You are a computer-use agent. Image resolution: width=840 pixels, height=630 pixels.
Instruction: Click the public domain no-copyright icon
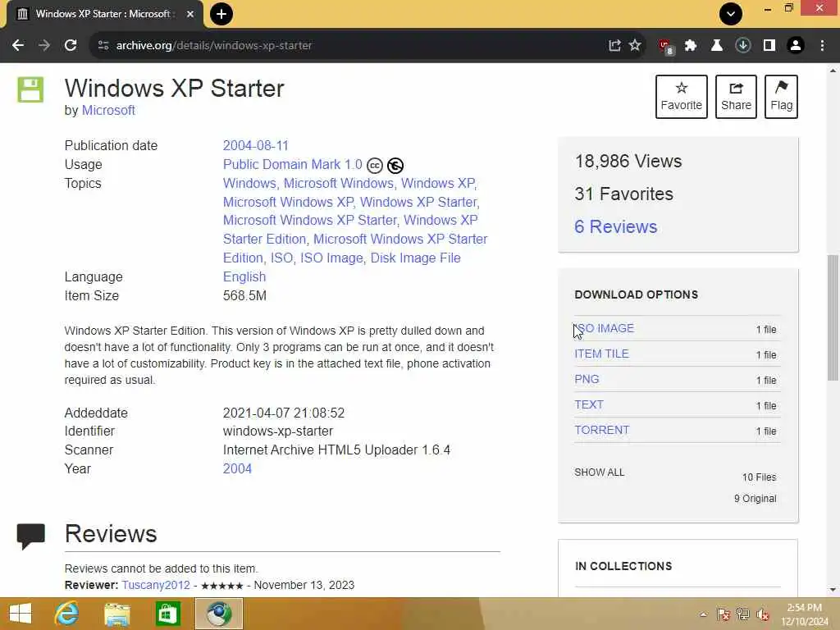click(395, 166)
